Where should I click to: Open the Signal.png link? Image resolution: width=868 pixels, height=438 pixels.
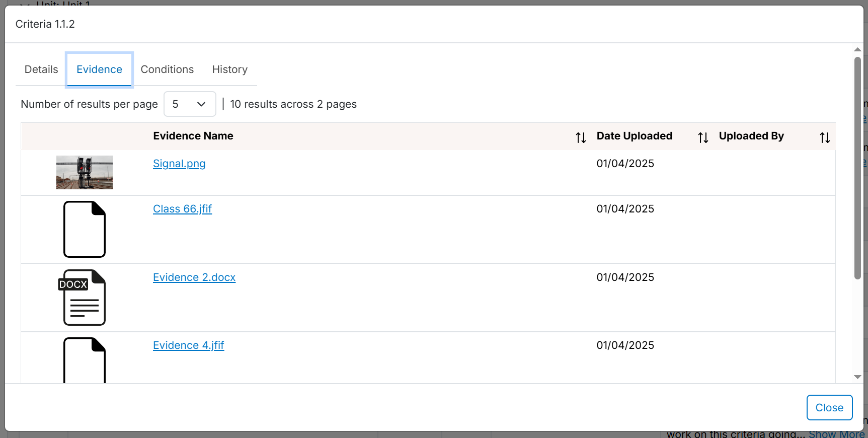click(x=179, y=164)
